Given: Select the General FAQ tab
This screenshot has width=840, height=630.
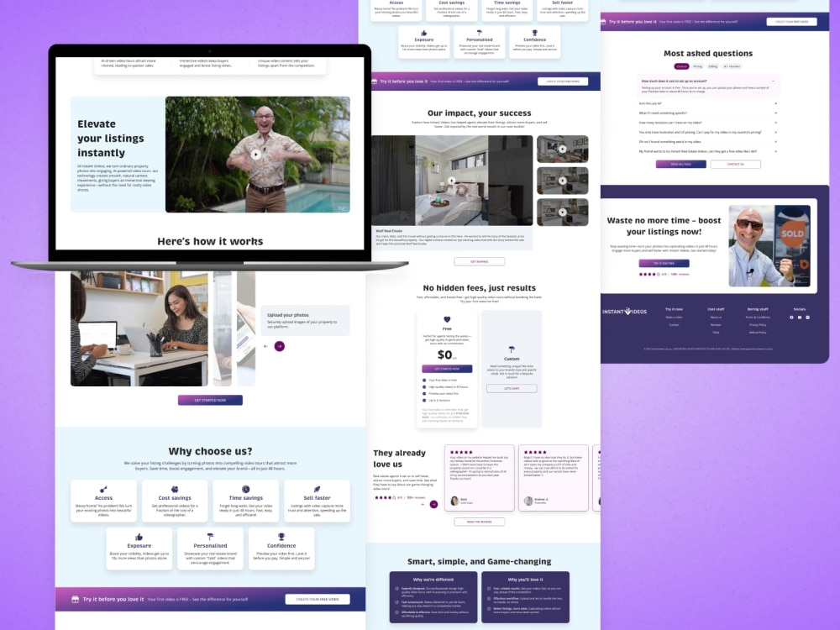Looking at the screenshot, I should point(681,66).
